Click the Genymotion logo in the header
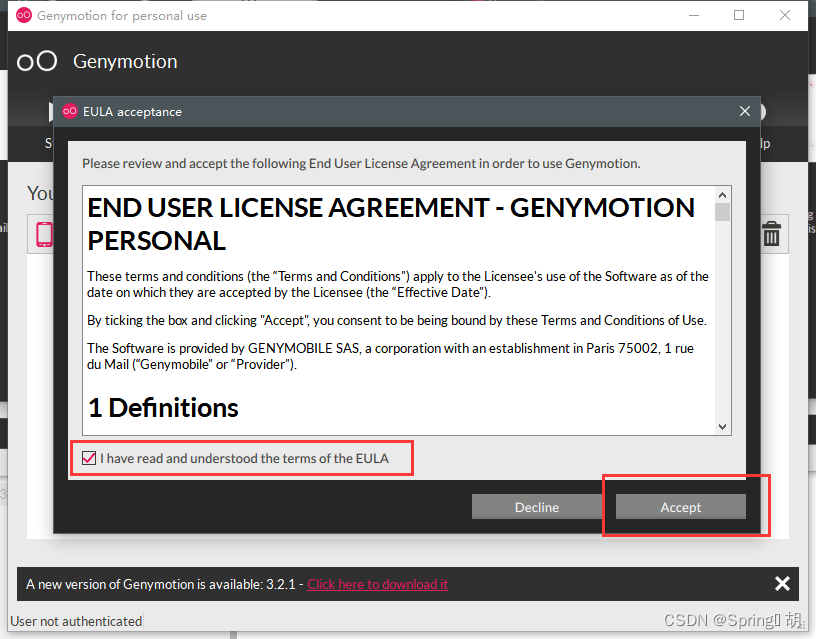 coord(36,61)
